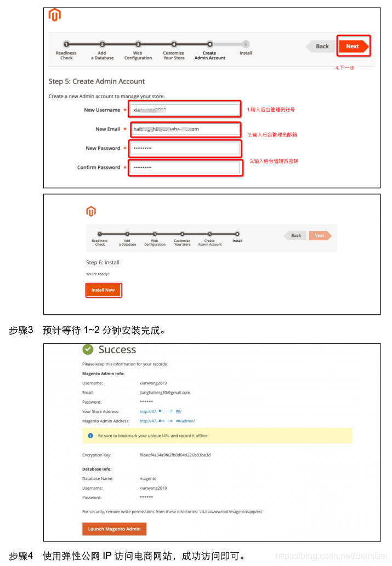This screenshot has height=566, width=392.
Task: Select step 2 Add a Database in Step 5 wizard
Action: (x=102, y=50)
